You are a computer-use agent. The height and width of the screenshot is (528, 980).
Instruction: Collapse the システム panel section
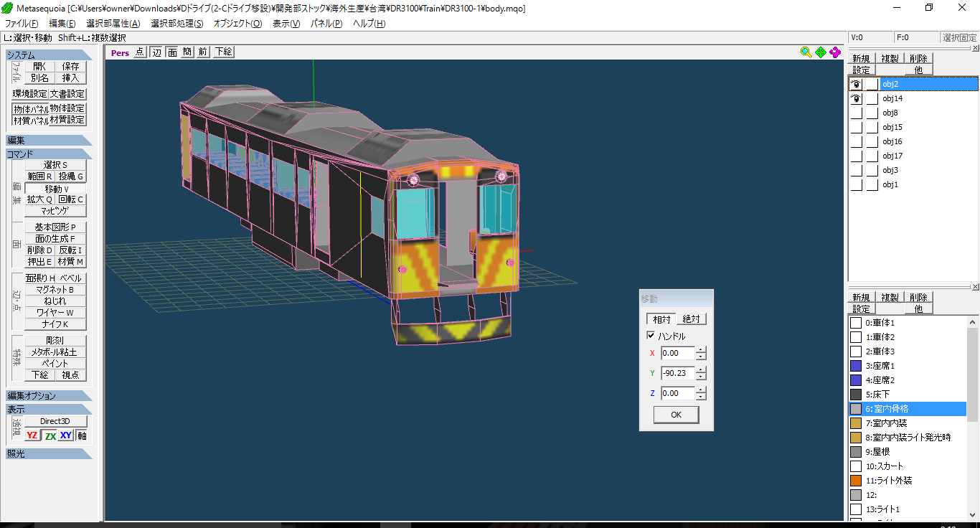pyautogui.click(x=49, y=55)
